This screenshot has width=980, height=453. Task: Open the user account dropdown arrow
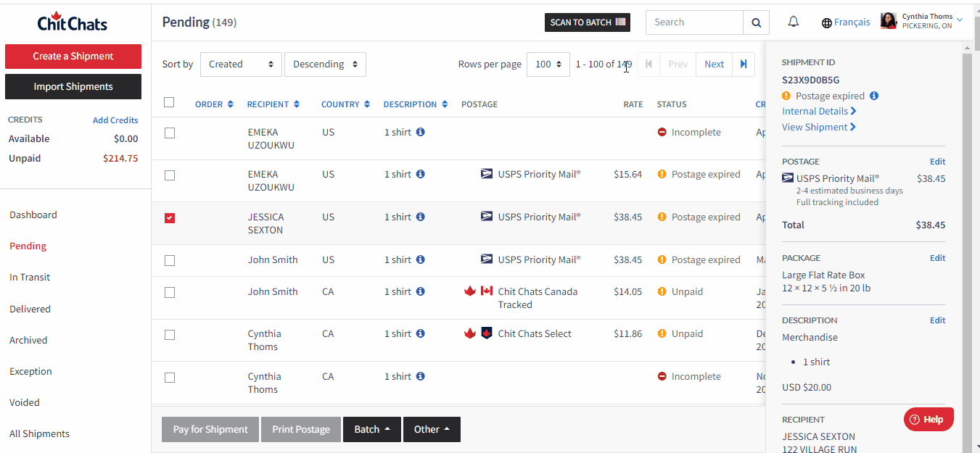(x=960, y=20)
